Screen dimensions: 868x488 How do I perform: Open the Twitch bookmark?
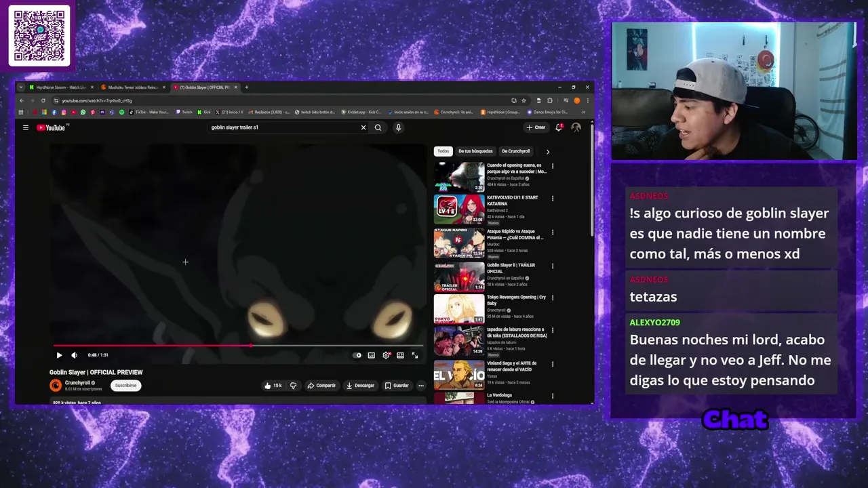click(x=184, y=112)
